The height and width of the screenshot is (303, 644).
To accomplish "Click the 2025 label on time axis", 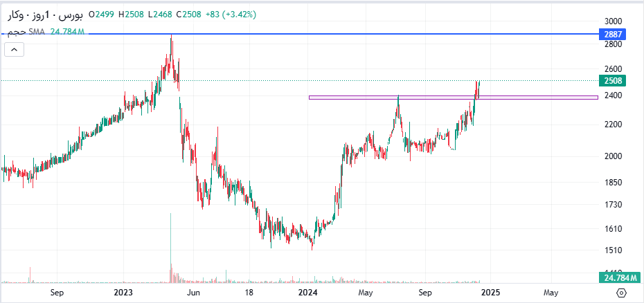I will tap(490, 293).
